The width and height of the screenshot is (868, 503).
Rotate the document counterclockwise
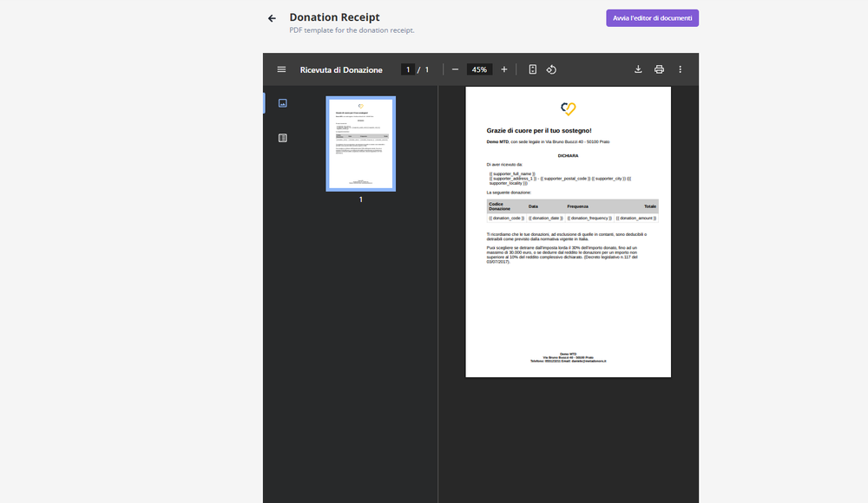pyautogui.click(x=550, y=69)
